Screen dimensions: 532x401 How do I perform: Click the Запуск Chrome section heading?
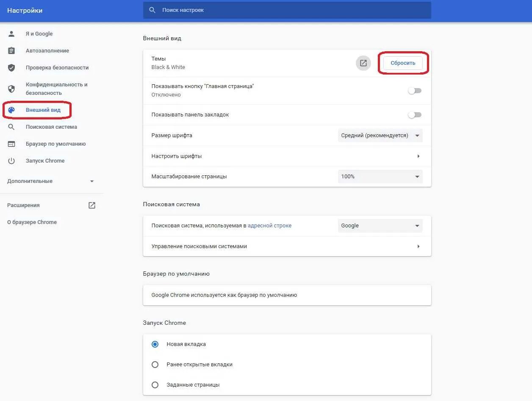(x=164, y=323)
